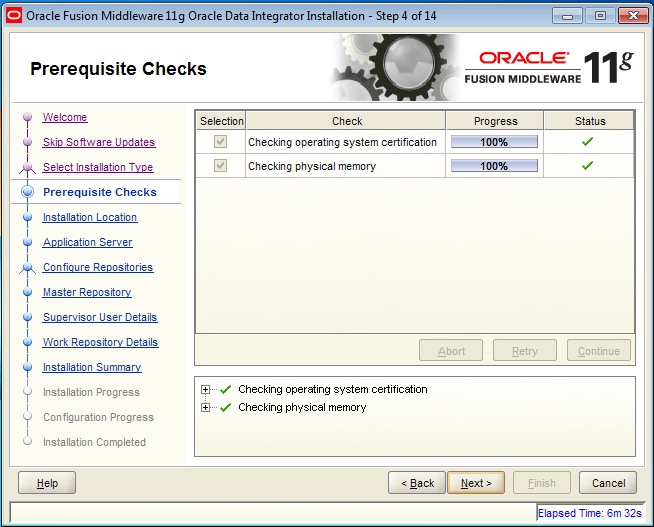Image resolution: width=654 pixels, height=527 pixels.
Task: Click the Master Repository step bullet
Action: pos(28,292)
